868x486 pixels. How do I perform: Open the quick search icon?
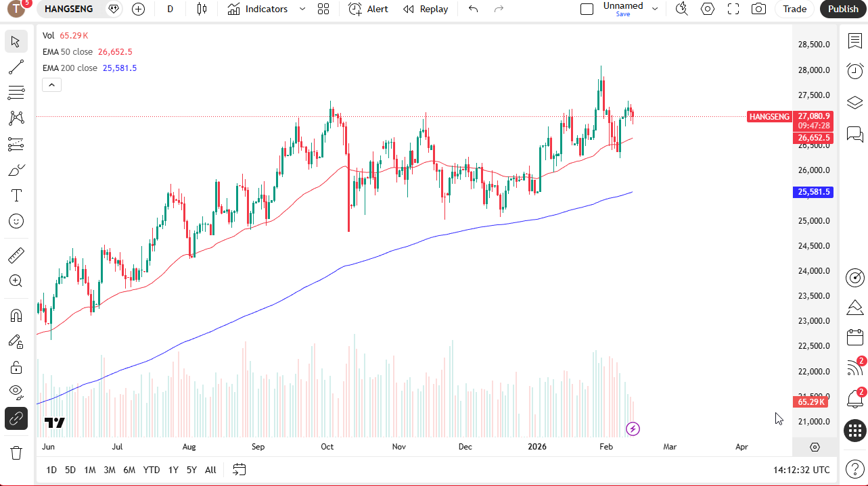pos(682,9)
